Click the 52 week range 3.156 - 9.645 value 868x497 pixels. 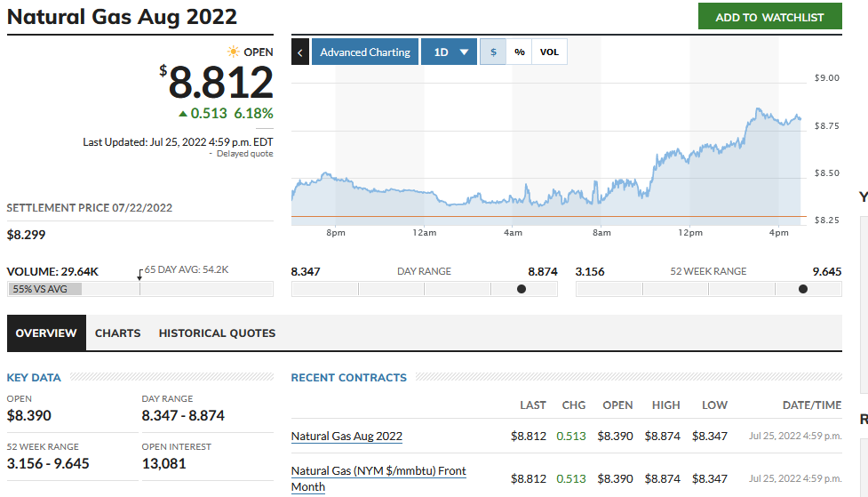click(48, 463)
